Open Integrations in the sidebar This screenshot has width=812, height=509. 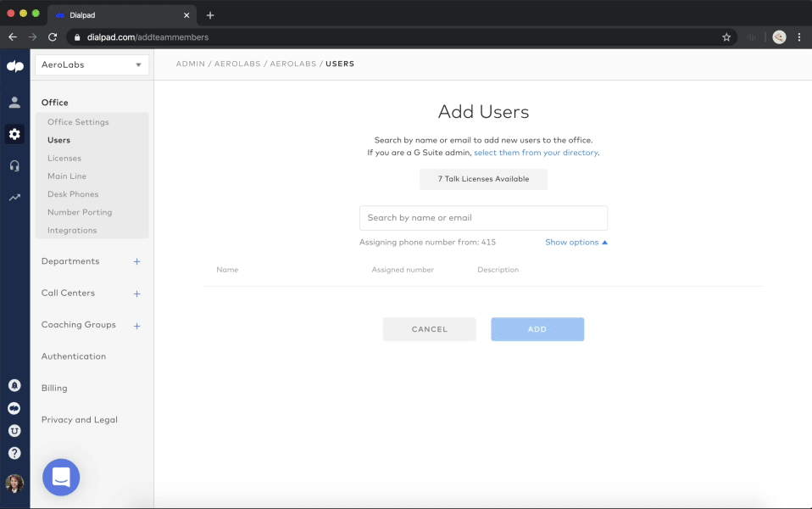point(72,230)
